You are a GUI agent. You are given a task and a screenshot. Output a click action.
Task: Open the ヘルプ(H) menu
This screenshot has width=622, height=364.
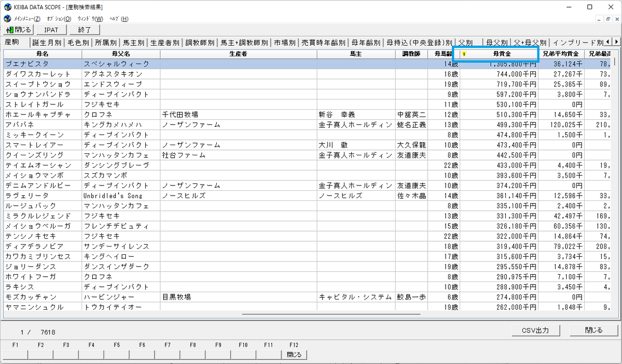click(119, 19)
